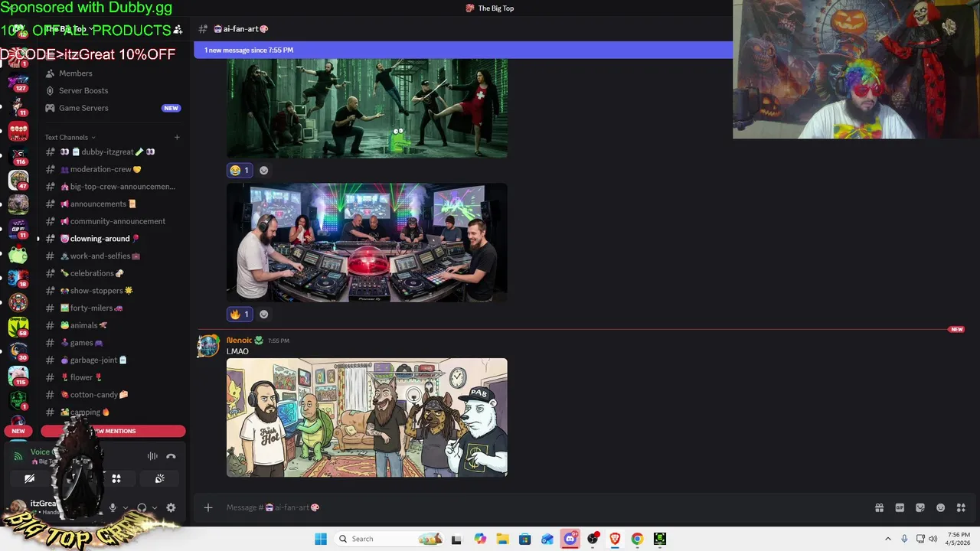Open File Explorer from taskbar
980x551 pixels.
click(x=502, y=539)
